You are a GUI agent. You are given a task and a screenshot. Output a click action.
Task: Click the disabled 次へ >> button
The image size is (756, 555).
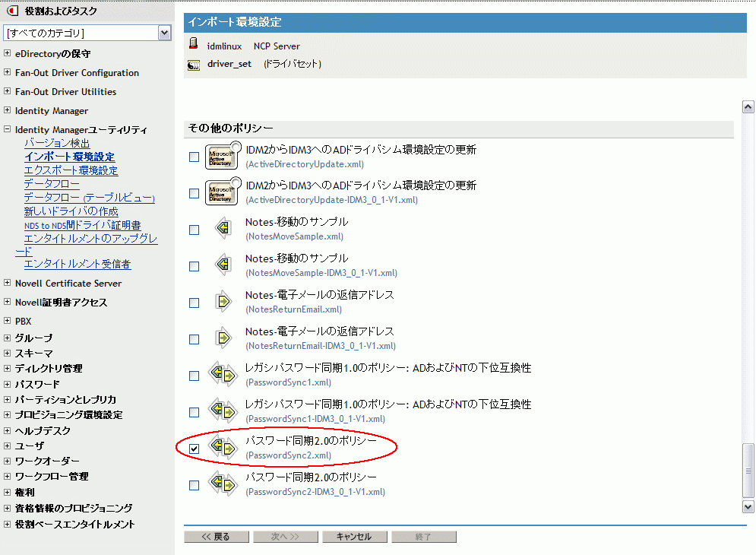(x=286, y=537)
